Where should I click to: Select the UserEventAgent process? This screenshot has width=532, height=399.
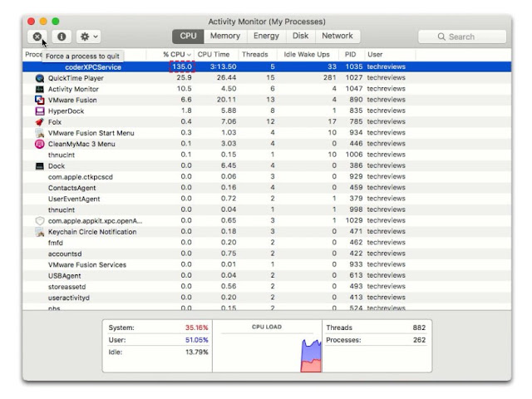[x=74, y=199]
